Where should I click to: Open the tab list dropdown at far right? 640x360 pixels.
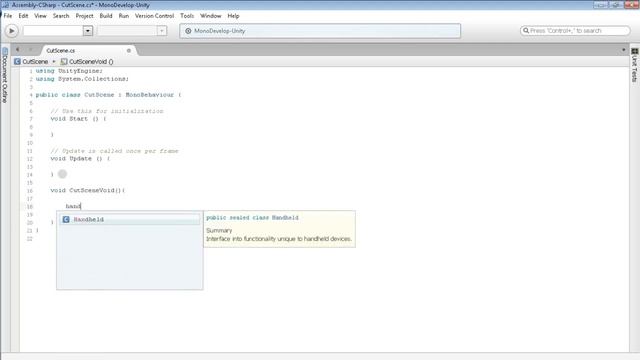623,50
